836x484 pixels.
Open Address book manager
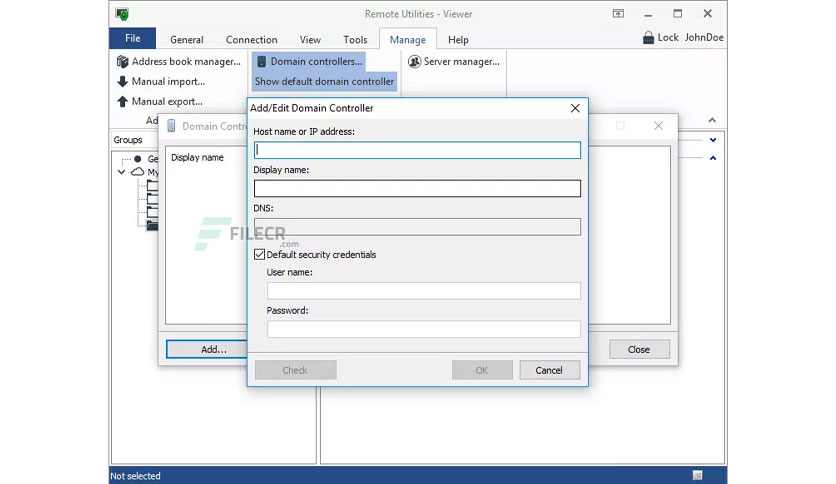179,62
